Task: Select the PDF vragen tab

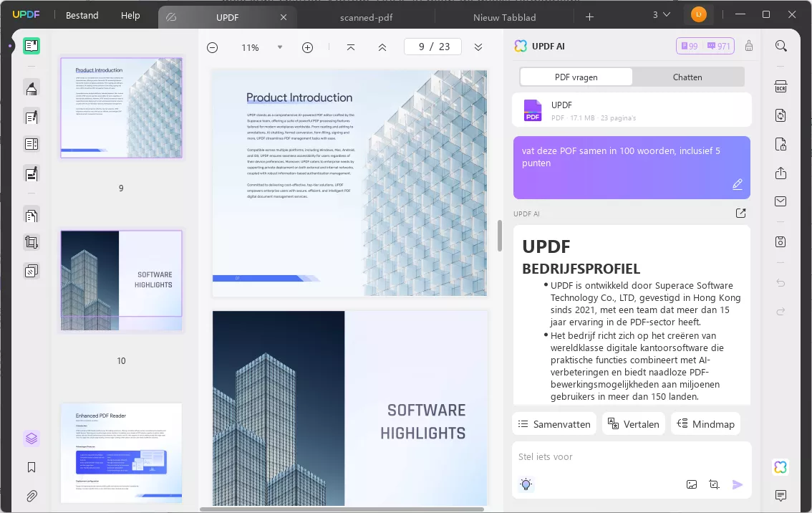Action: (576, 77)
